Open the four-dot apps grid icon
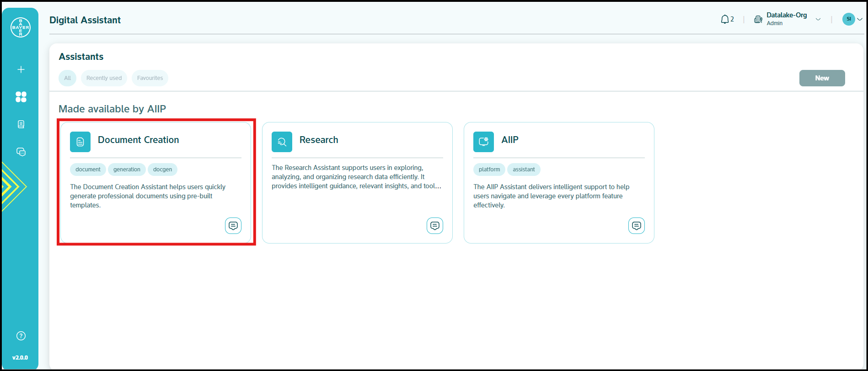The height and width of the screenshot is (371, 868). pyautogui.click(x=21, y=97)
